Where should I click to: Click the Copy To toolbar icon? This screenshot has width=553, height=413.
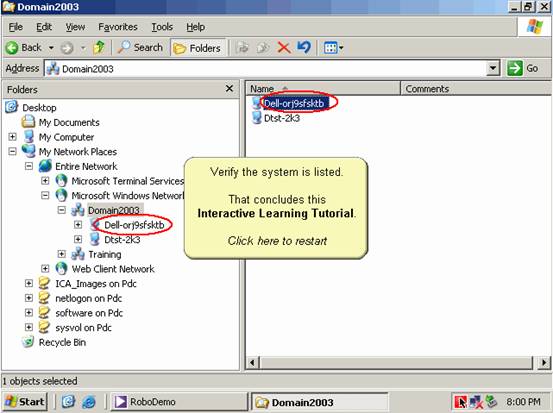coord(263,48)
